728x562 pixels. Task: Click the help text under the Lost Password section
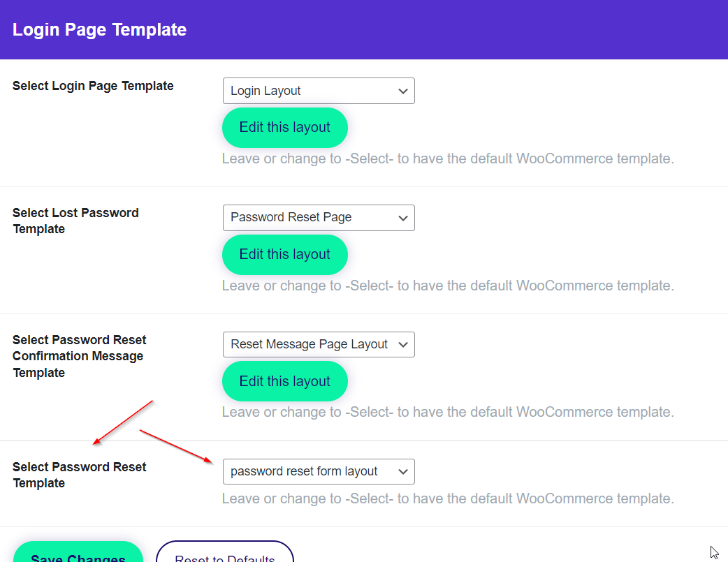[x=448, y=286]
